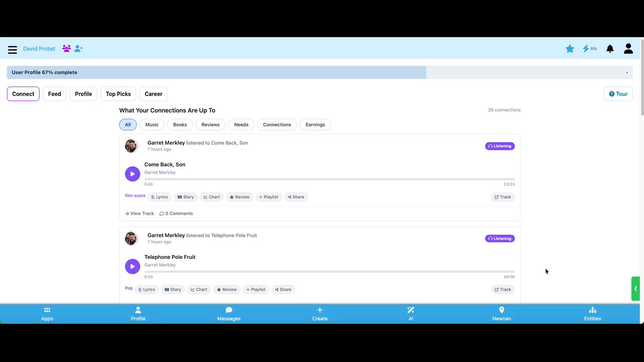Click the add-user icon near David Probst
Viewport: 644px width, 362px height.
(x=78, y=49)
